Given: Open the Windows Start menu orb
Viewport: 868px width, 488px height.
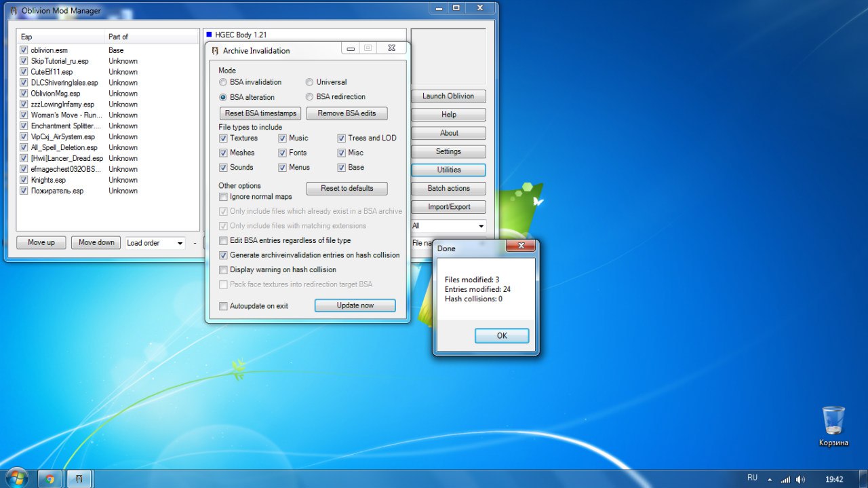Looking at the screenshot, I should point(16,478).
